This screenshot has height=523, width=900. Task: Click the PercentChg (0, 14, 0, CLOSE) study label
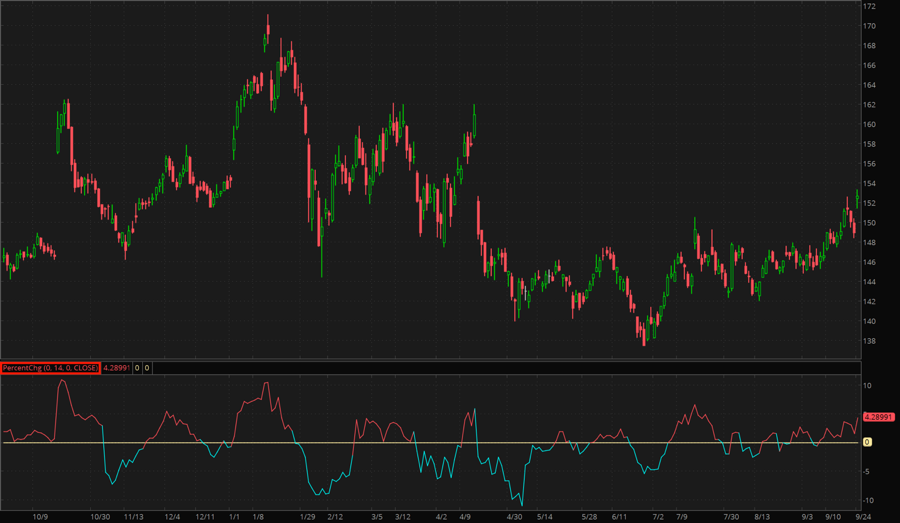coord(50,368)
